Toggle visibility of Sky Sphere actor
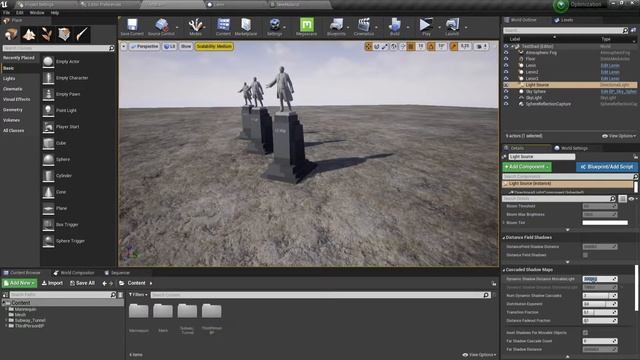This screenshot has width=640, height=360. click(x=506, y=91)
